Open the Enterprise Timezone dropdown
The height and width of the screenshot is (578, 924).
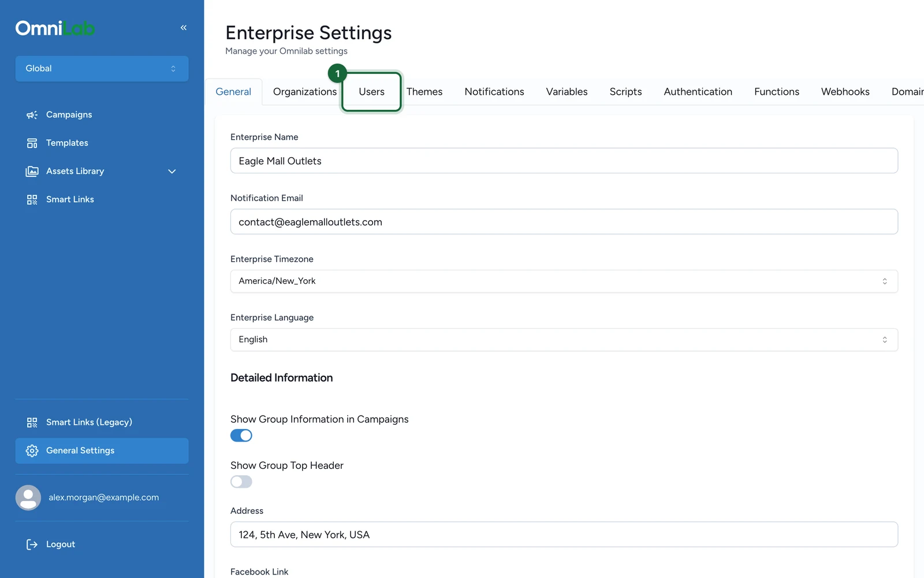[564, 281]
